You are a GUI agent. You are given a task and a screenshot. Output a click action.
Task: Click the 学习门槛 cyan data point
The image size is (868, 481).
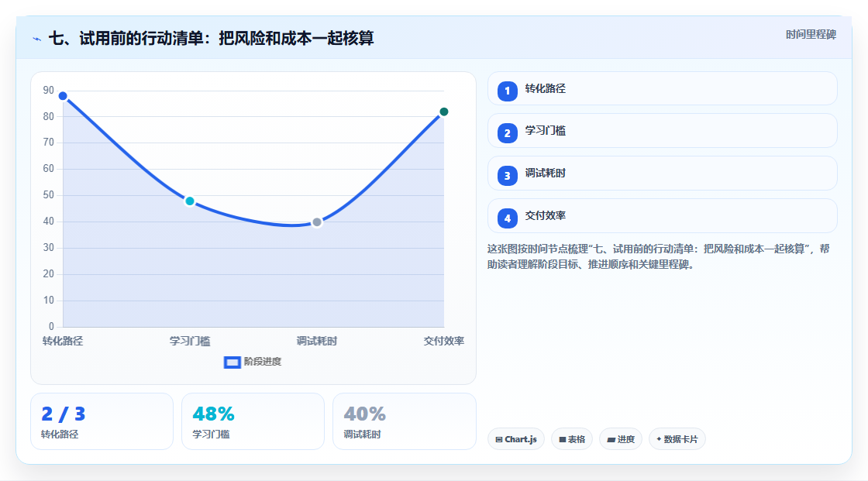pos(190,201)
